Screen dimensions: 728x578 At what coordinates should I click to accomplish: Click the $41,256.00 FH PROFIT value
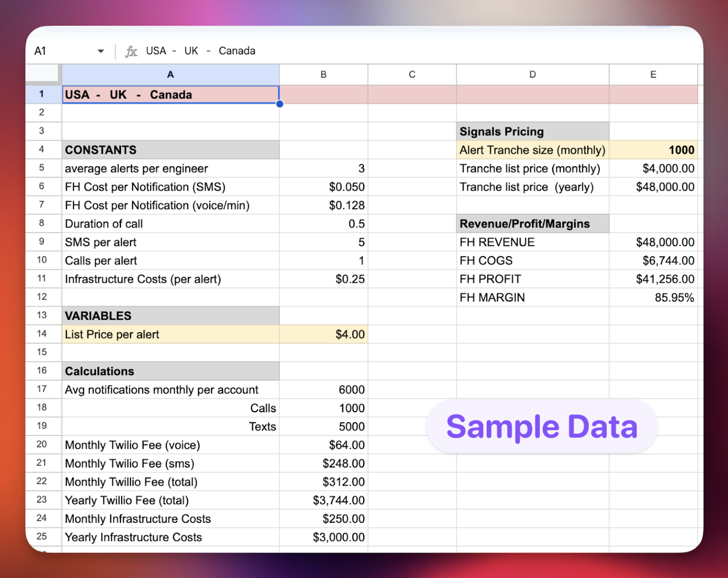(x=653, y=279)
